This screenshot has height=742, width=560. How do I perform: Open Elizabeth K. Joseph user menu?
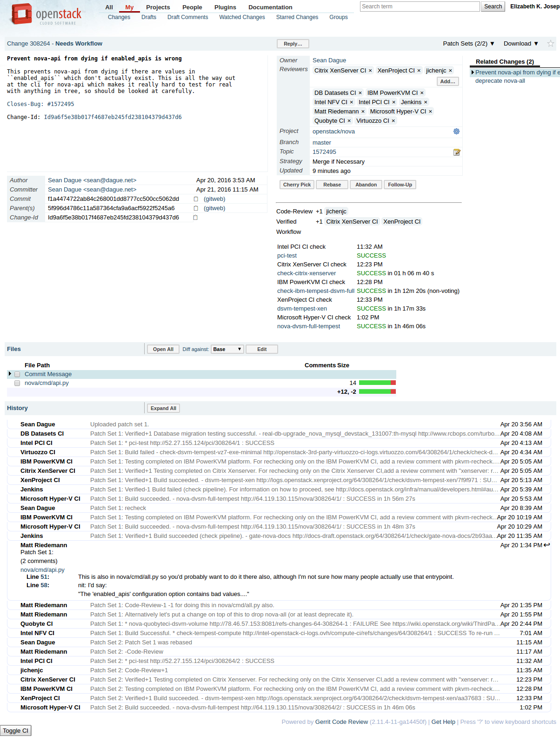pos(535,7)
